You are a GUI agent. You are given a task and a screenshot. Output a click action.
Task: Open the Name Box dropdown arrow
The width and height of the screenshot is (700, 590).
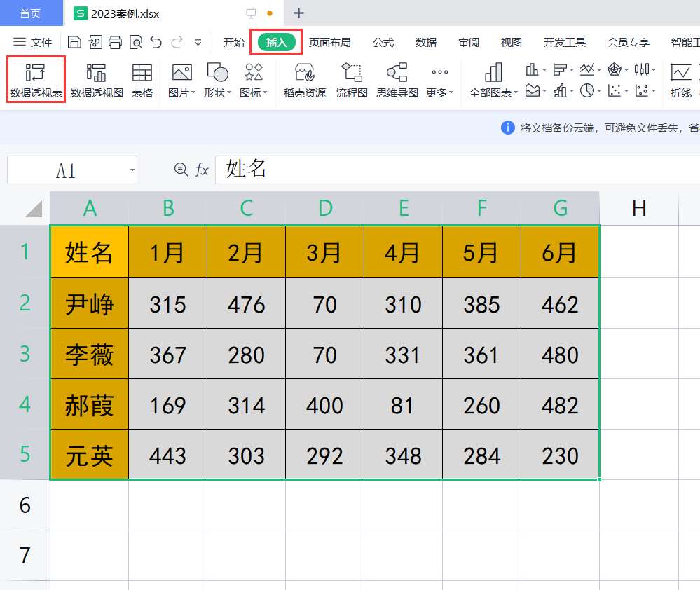[130, 170]
